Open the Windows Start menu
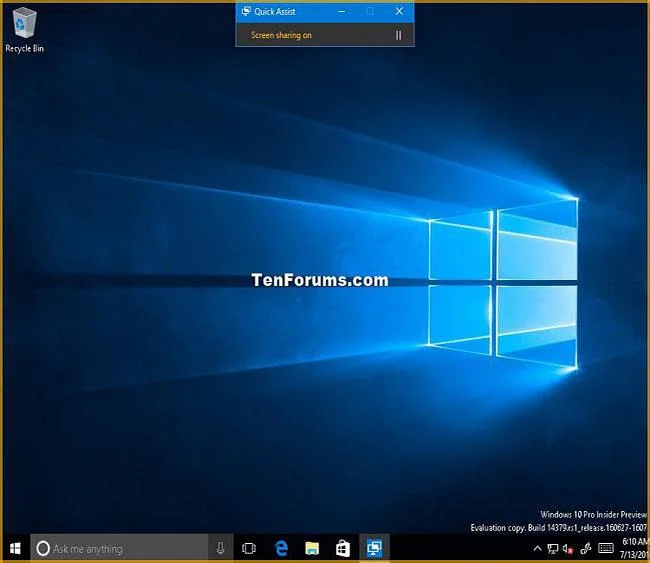The image size is (650, 563). tap(15, 548)
